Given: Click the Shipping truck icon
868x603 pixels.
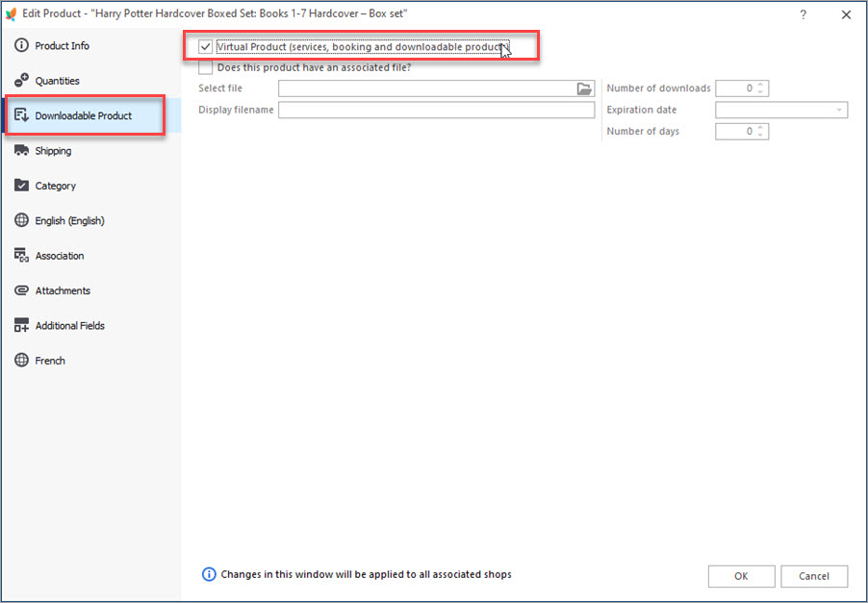Looking at the screenshot, I should coord(21,150).
